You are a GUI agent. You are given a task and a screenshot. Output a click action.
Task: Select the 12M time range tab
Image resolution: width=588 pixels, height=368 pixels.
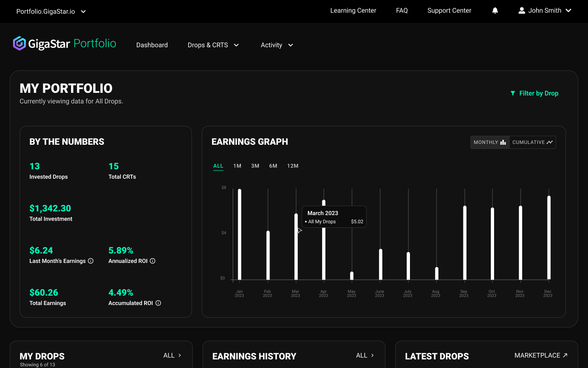pyautogui.click(x=292, y=166)
